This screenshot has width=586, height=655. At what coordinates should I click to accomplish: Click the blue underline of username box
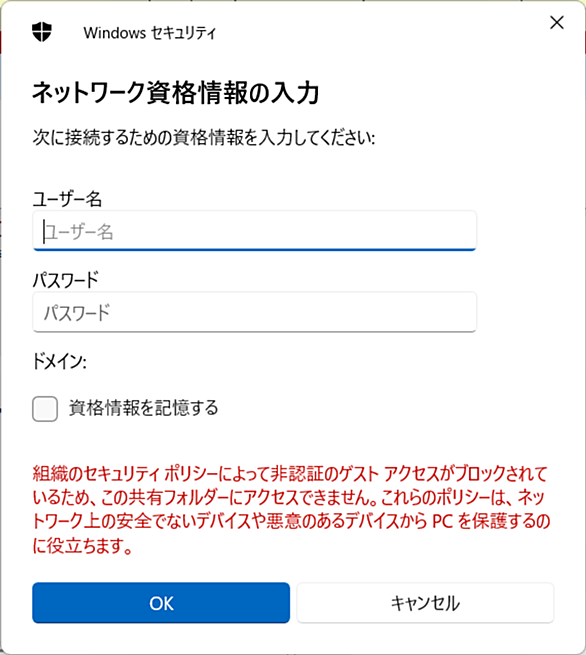click(254, 249)
